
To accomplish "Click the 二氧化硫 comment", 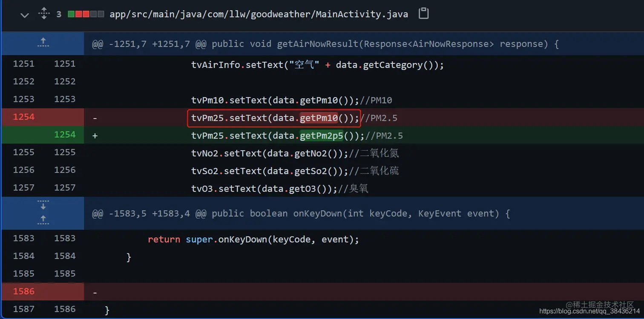I will [x=374, y=171].
